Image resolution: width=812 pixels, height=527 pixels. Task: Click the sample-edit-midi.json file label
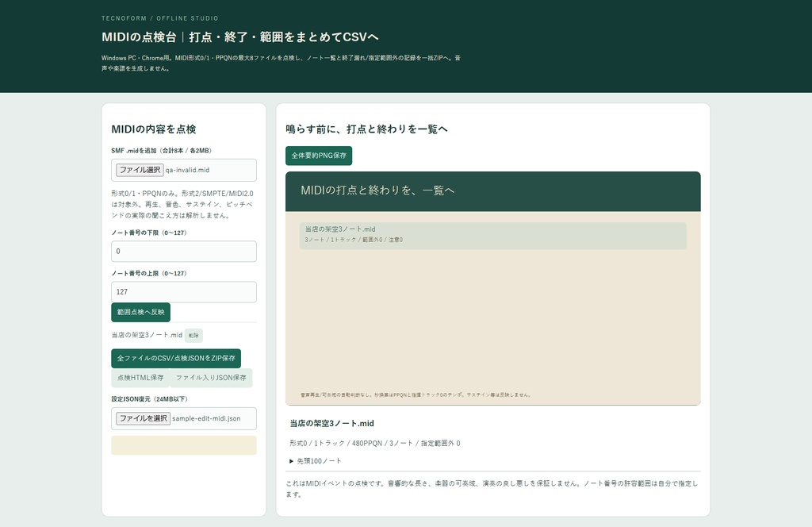[x=206, y=418]
